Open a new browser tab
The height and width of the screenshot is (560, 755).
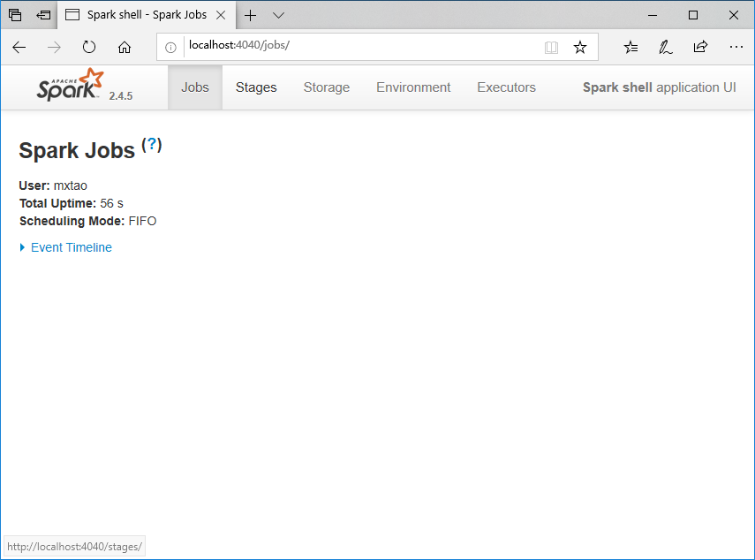250,14
